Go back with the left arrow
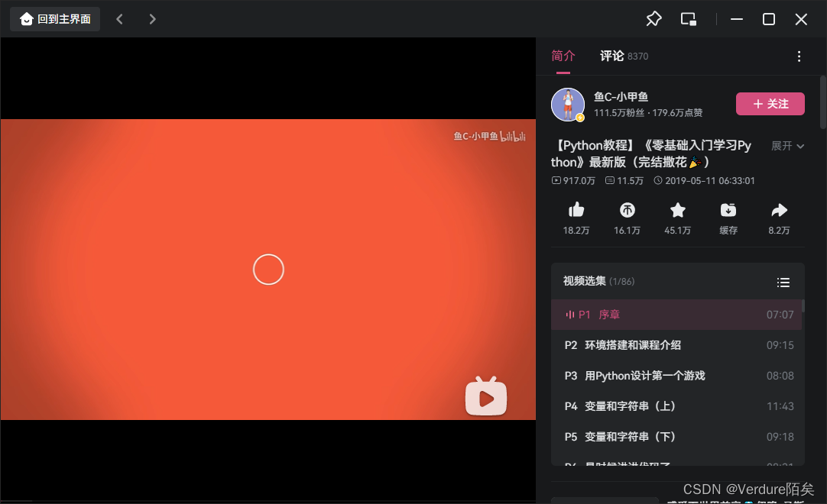Image resolution: width=827 pixels, height=504 pixels. click(120, 19)
